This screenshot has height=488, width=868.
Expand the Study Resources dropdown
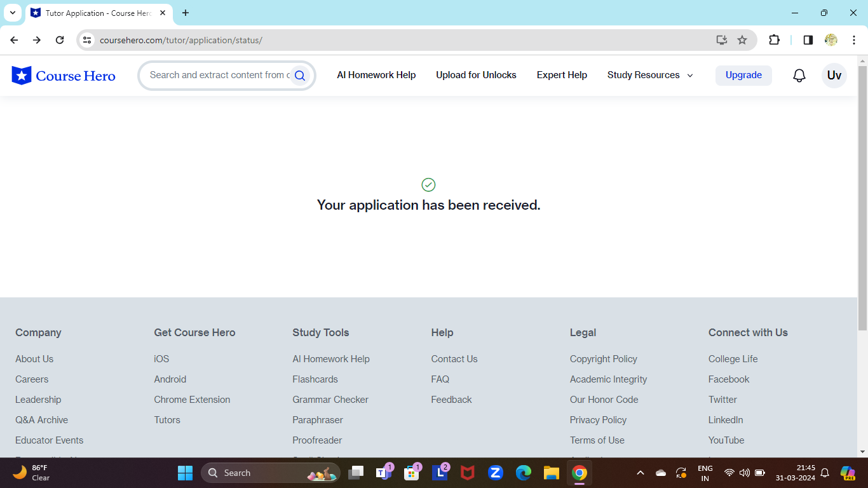(x=649, y=75)
